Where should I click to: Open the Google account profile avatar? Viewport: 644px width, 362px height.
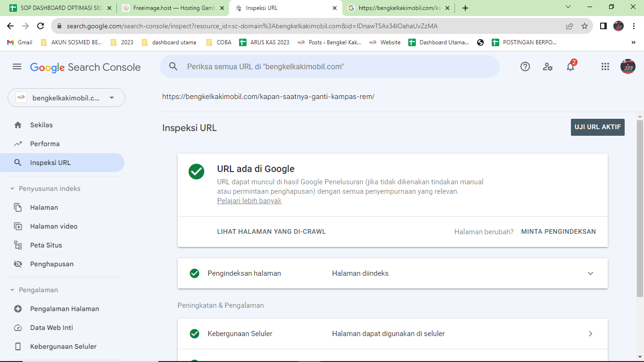coord(628,66)
